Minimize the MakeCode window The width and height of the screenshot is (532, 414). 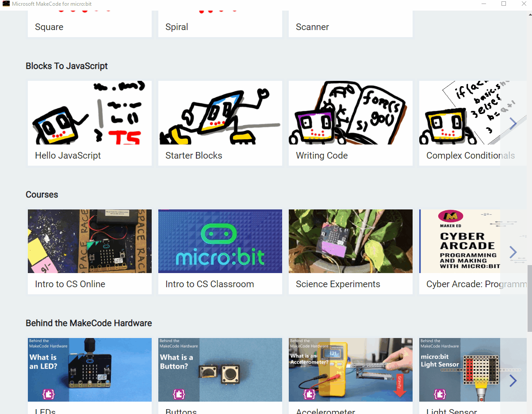coord(483,4)
